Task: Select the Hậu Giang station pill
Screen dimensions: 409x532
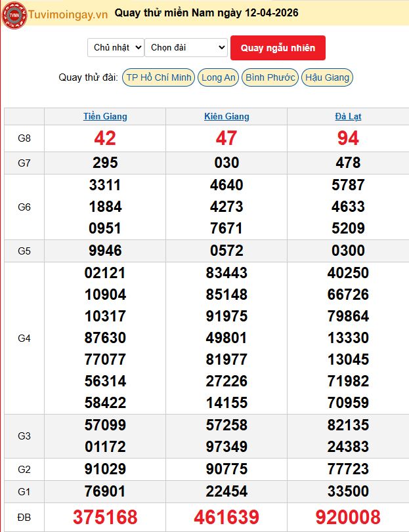Action: coord(327,77)
